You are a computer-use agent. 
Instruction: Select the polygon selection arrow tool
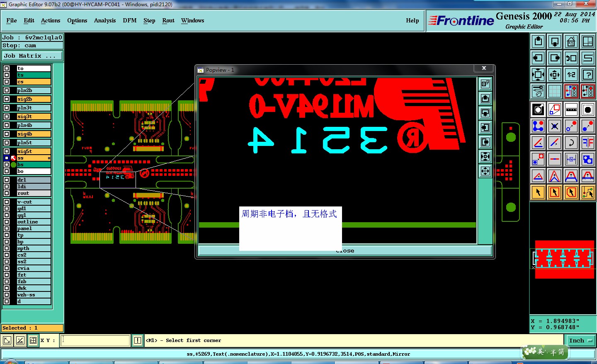click(x=571, y=192)
